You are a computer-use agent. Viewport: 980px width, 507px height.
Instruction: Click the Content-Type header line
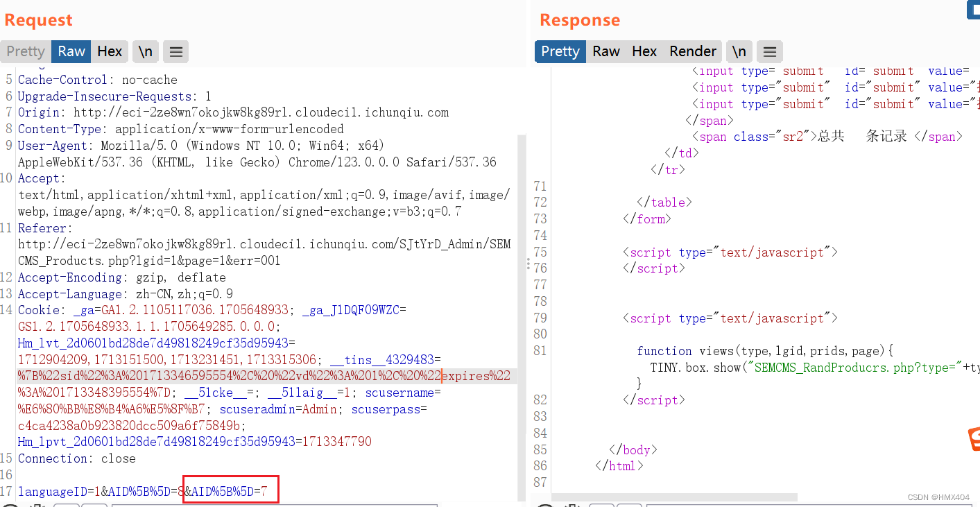click(180, 129)
